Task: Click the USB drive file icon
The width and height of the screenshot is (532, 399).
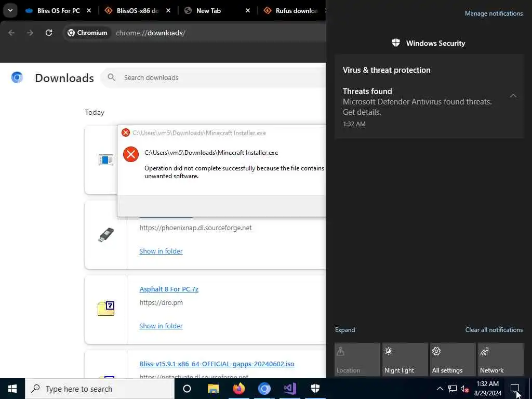Action: coord(106,235)
